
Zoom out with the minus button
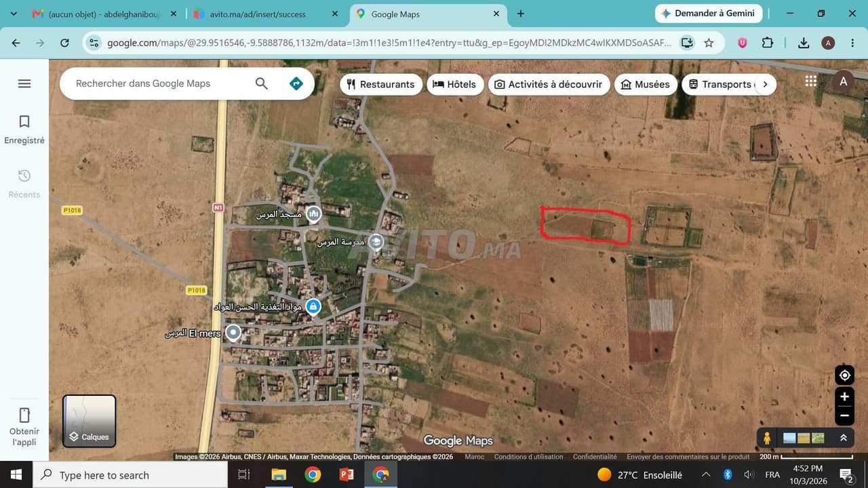coord(844,415)
